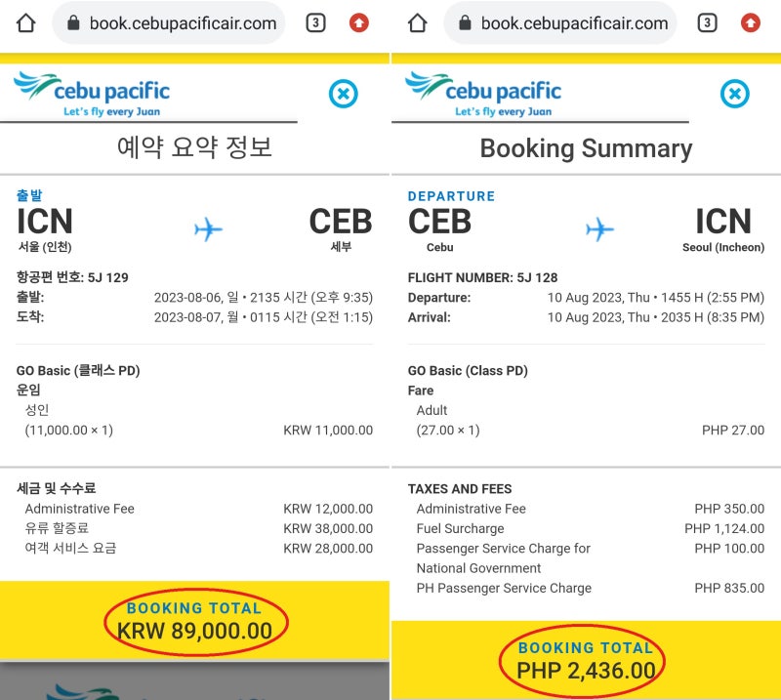
Task: Click the airplane icon between CEB and ICN
Action: [599, 229]
